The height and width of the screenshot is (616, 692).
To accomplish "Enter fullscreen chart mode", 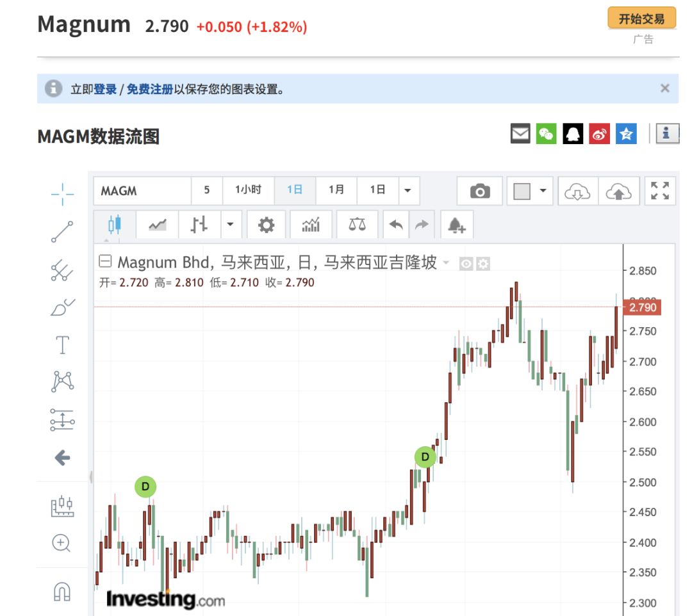I will pyautogui.click(x=660, y=191).
